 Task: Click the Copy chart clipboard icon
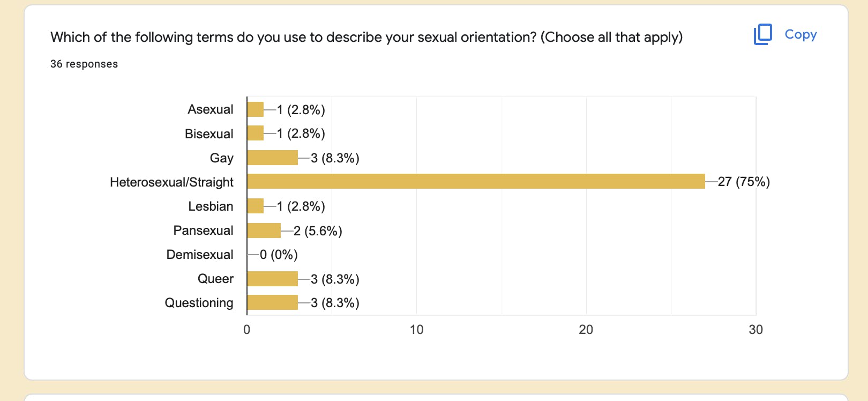tap(762, 34)
